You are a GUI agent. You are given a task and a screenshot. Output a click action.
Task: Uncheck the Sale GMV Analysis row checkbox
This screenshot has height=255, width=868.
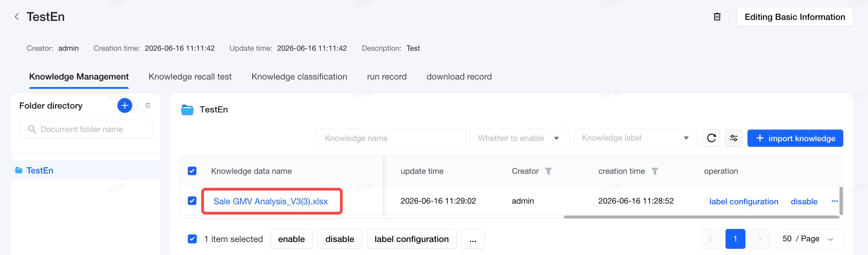tap(192, 201)
